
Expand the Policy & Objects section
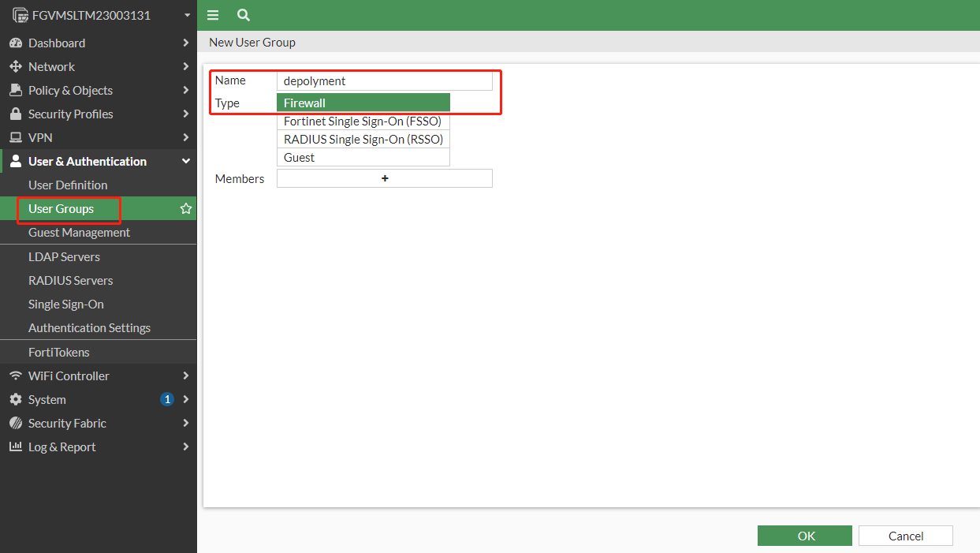pyautogui.click(x=69, y=90)
